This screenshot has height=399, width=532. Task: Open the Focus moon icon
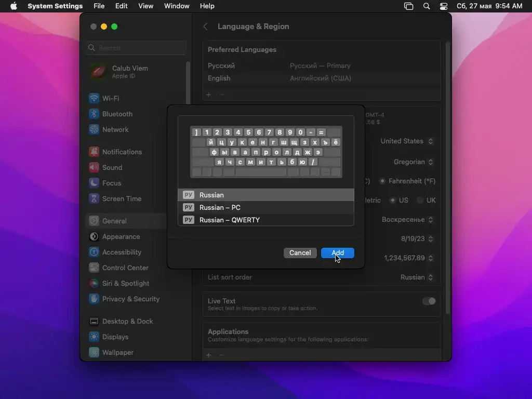[x=94, y=183]
